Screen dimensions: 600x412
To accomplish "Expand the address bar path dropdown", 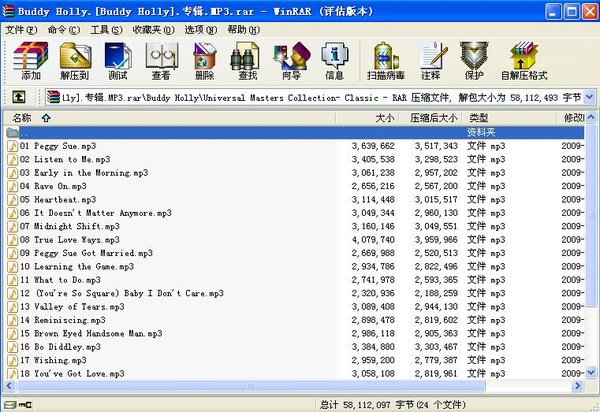I will pyautogui.click(x=589, y=97).
